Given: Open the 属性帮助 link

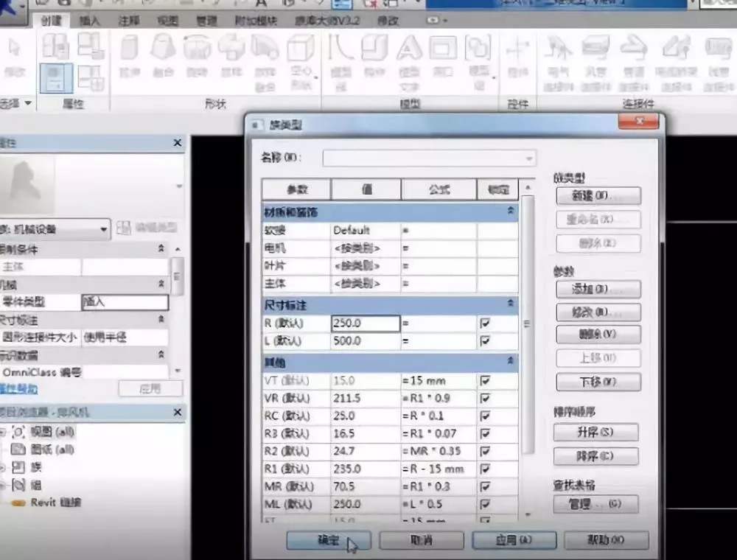Looking at the screenshot, I should pos(18,388).
